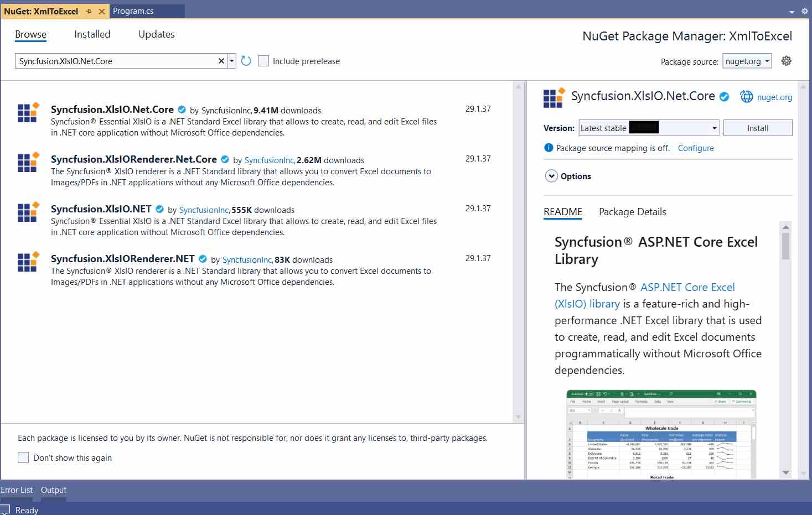The width and height of the screenshot is (812, 515).
Task: Open the Program.cs editor tab
Action: point(133,11)
